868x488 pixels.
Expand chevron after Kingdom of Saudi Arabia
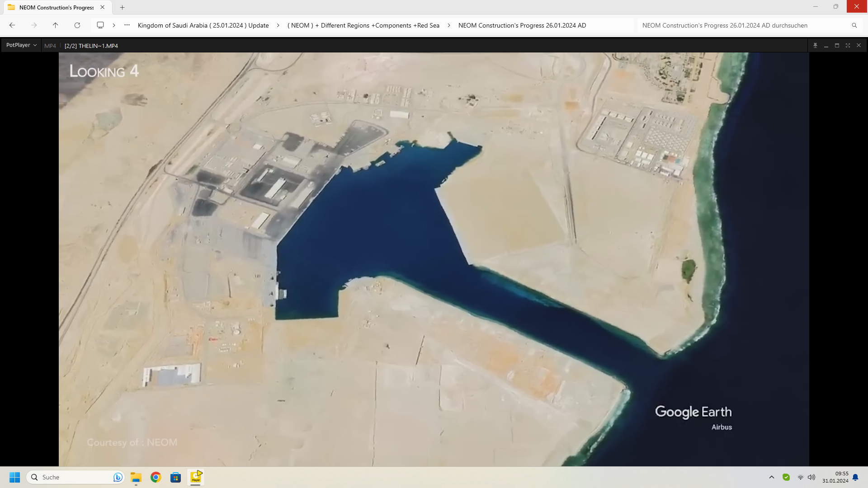[x=278, y=25]
